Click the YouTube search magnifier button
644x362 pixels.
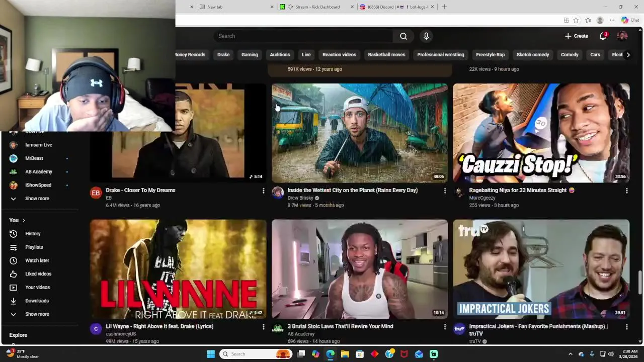[x=403, y=36]
